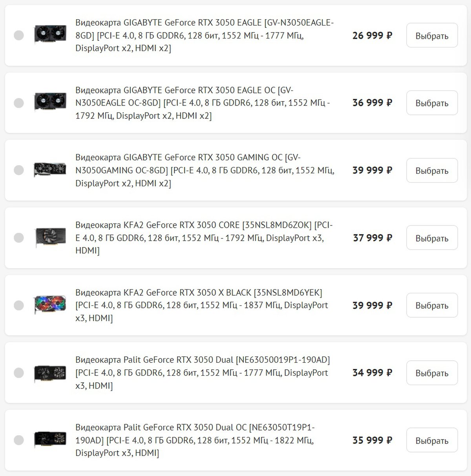Click Выбрать for KFA2 X BLACK card

click(x=432, y=305)
